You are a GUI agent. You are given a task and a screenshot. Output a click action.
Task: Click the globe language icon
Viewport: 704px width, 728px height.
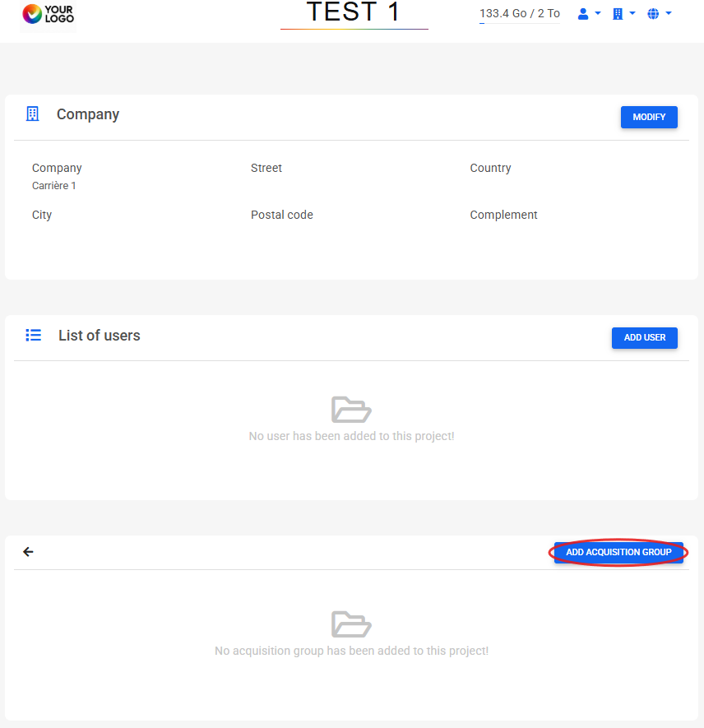(x=653, y=14)
